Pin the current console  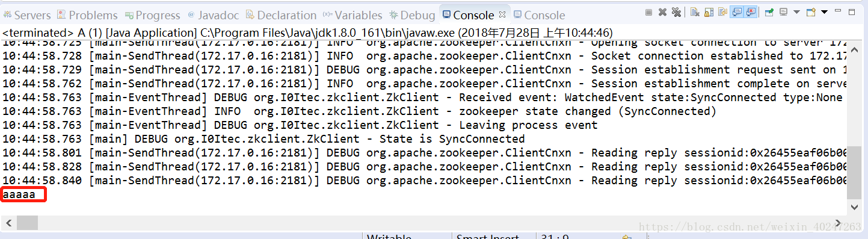point(769,12)
